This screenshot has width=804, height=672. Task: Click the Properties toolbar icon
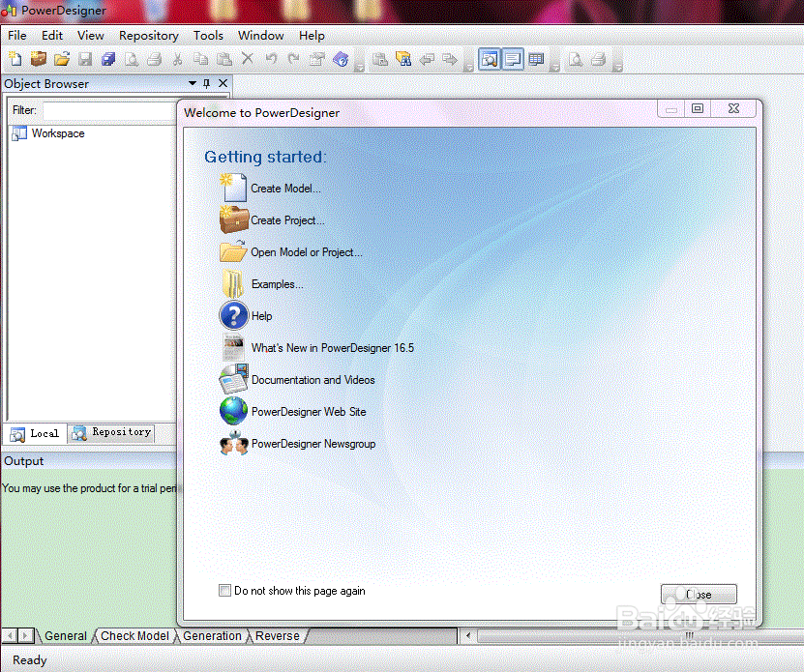(317, 59)
